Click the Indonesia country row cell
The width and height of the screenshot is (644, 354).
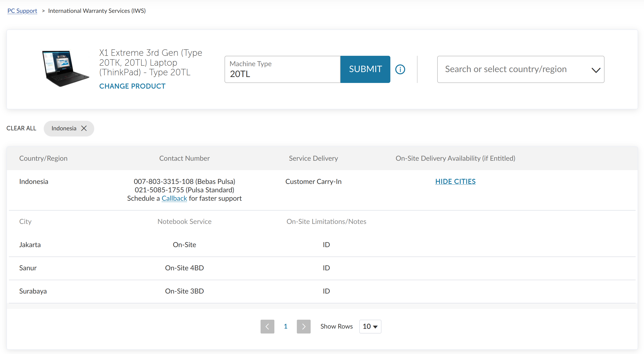pyautogui.click(x=34, y=181)
